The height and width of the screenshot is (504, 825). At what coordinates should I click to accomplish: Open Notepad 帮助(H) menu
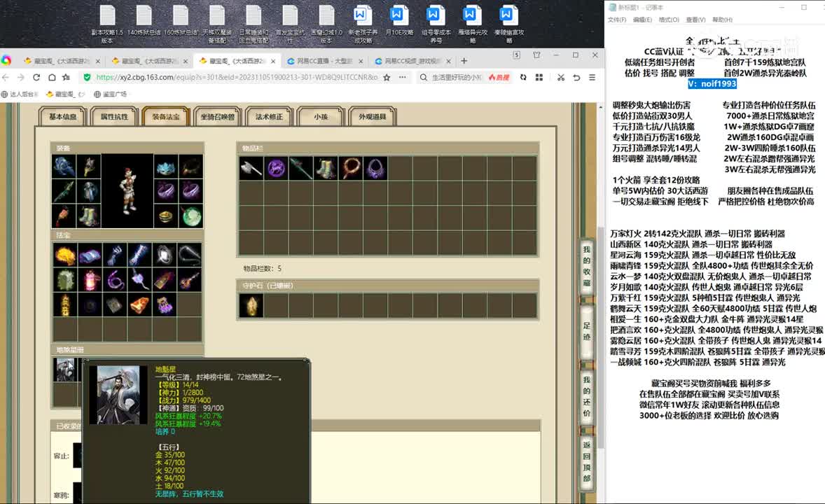pyautogui.click(x=723, y=20)
